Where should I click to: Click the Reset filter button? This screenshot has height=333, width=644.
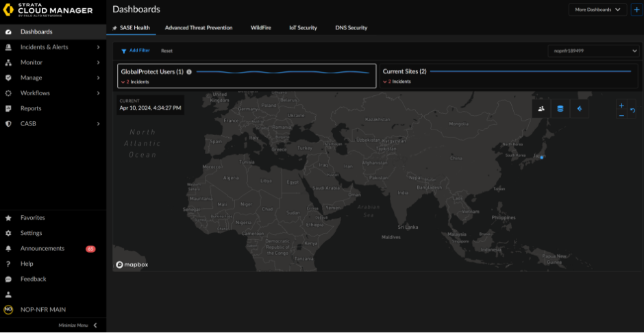pos(166,51)
